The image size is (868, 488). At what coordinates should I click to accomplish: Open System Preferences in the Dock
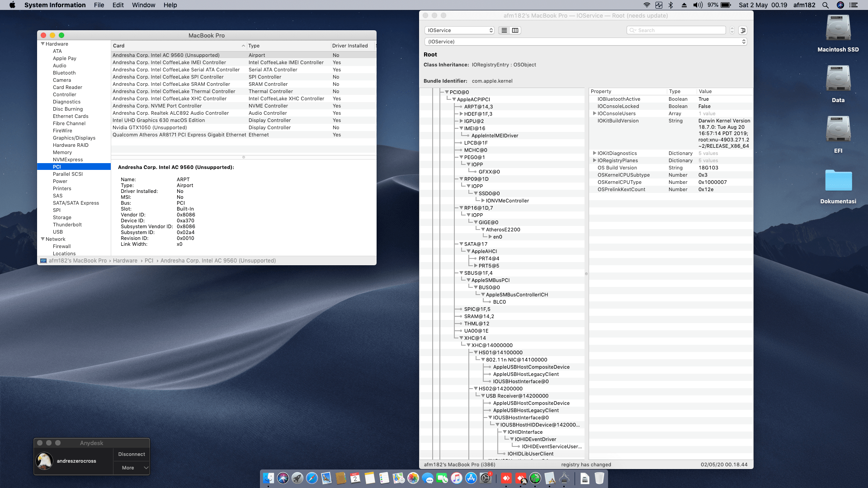coord(486,478)
